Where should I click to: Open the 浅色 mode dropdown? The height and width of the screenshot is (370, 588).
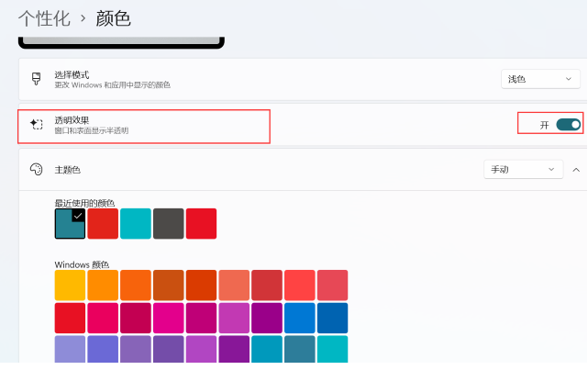pos(540,80)
